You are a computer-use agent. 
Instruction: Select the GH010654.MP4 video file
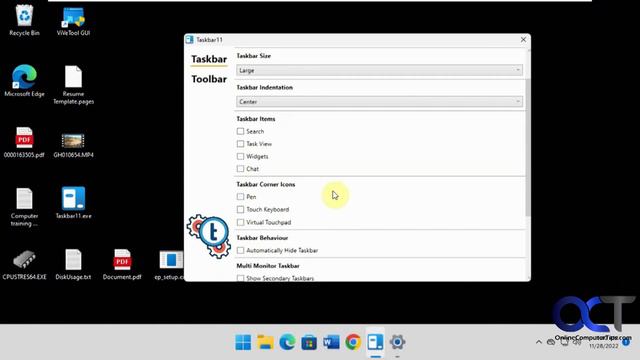73,145
